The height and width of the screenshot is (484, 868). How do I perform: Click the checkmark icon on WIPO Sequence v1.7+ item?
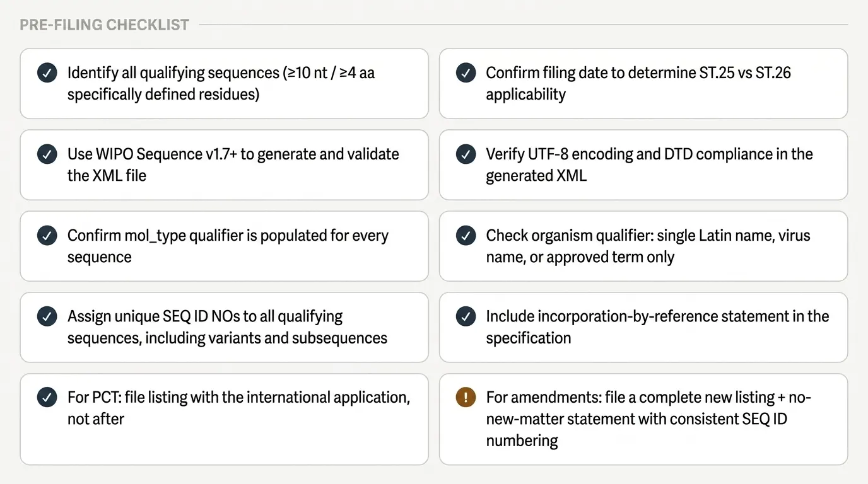point(47,154)
